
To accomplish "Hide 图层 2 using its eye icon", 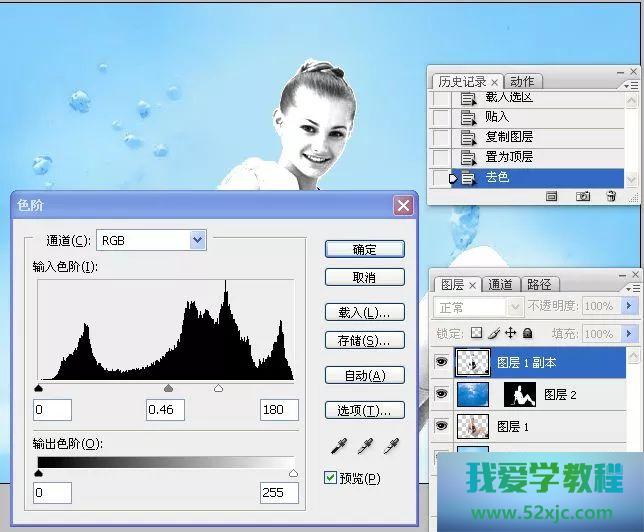I will click(x=441, y=394).
